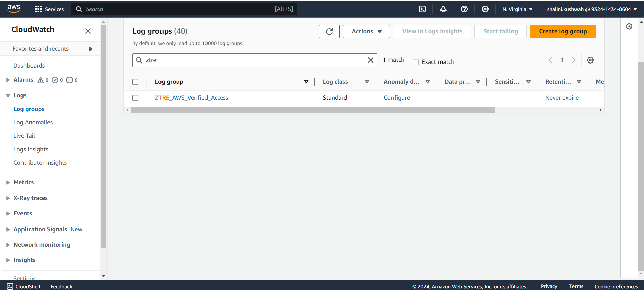Expand the X-Ray traces section
Screen dimensions: 644x290
[8, 198]
